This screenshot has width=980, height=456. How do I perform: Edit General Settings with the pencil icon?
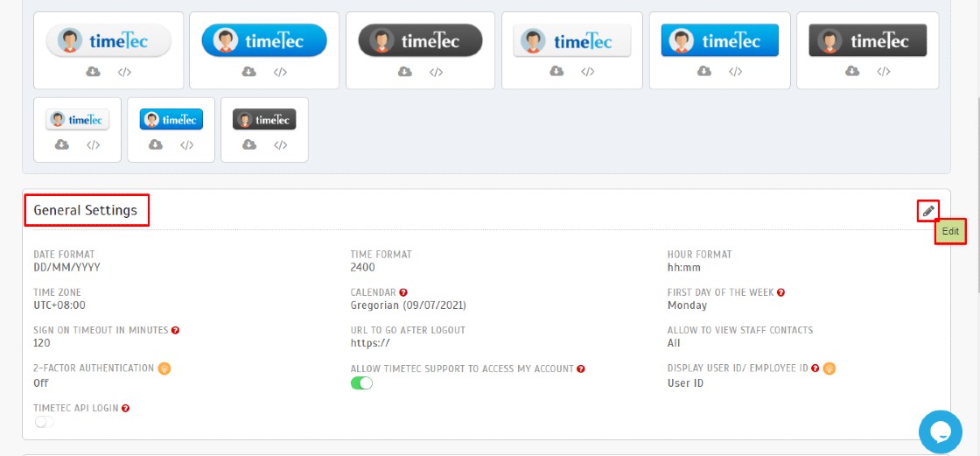point(928,211)
